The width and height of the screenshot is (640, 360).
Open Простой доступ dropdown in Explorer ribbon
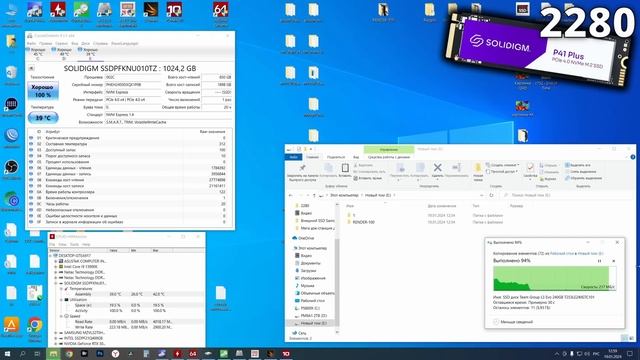pyautogui.click(x=502, y=171)
